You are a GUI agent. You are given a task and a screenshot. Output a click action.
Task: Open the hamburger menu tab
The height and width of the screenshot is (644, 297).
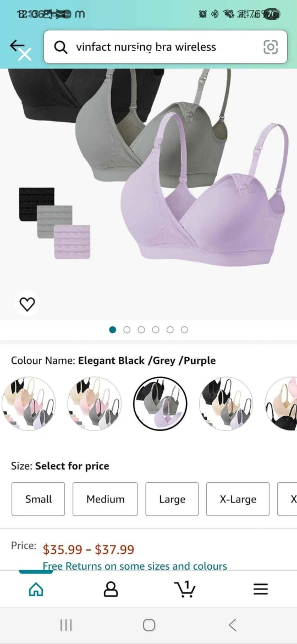click(261, 590)
